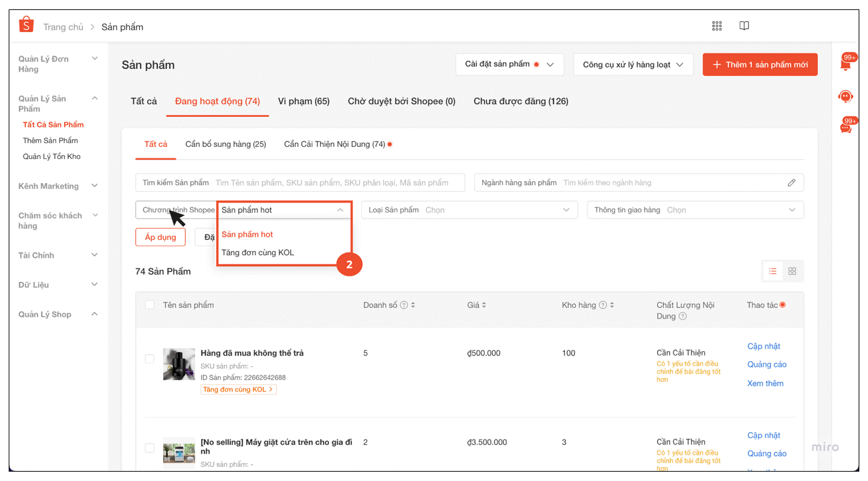Select the 'Máy giặt cửa trên' product checkbox
The width and height of the screenshot is (868, 481).
(x=150, y=448)
